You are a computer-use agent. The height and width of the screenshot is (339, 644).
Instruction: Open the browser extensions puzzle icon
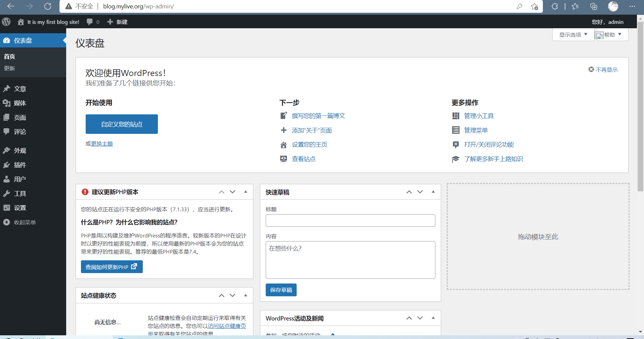click(555, 6)
